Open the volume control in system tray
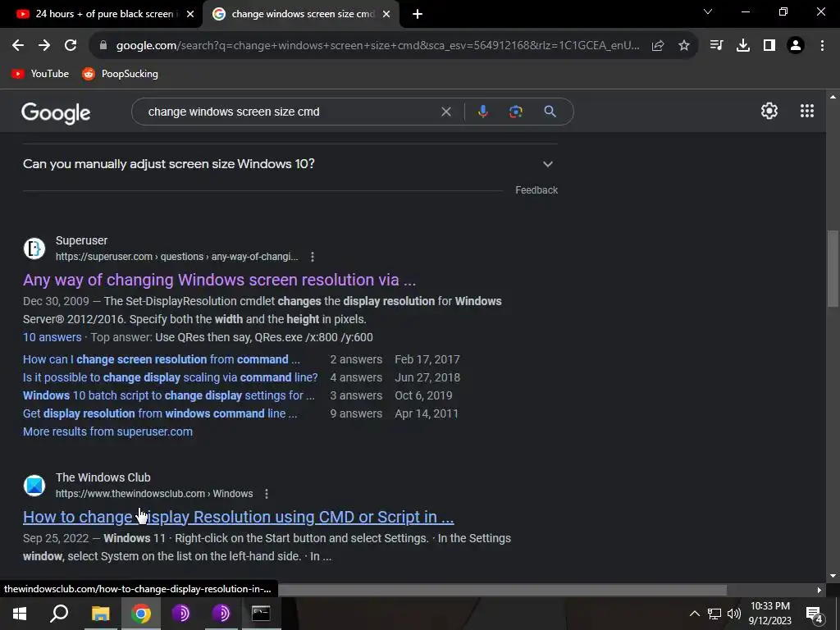 tap(734, 614)
